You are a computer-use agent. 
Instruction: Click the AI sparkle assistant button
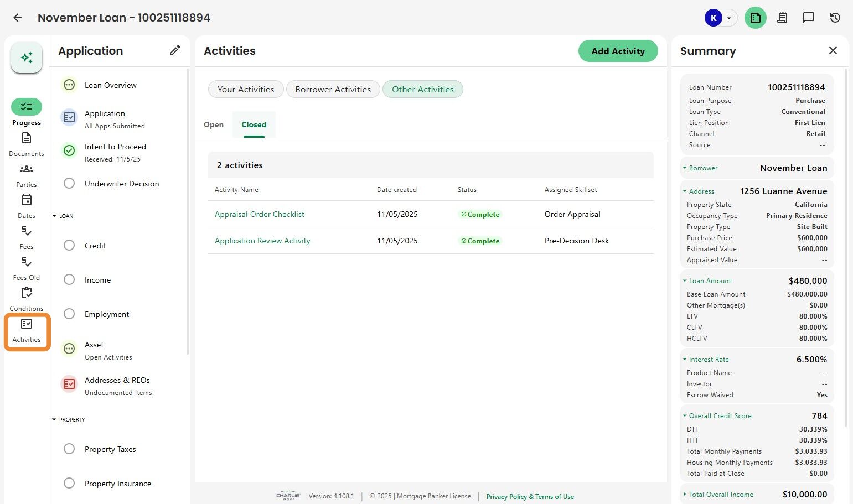(x=27, y=58)
